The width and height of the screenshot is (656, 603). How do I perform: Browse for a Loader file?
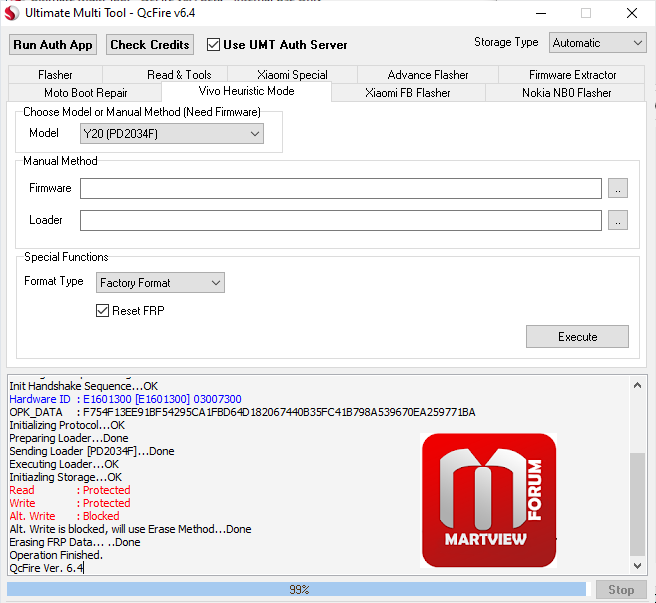618,220
